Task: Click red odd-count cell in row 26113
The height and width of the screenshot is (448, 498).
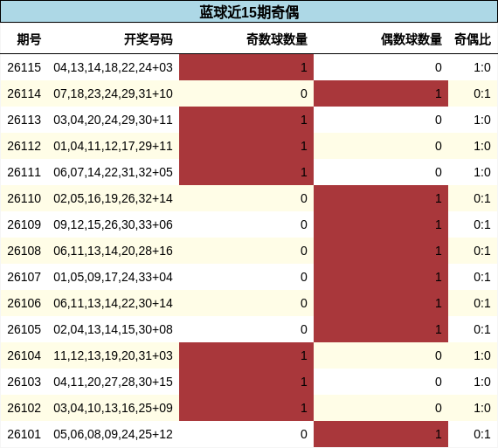Action: [x=246, y=120]
